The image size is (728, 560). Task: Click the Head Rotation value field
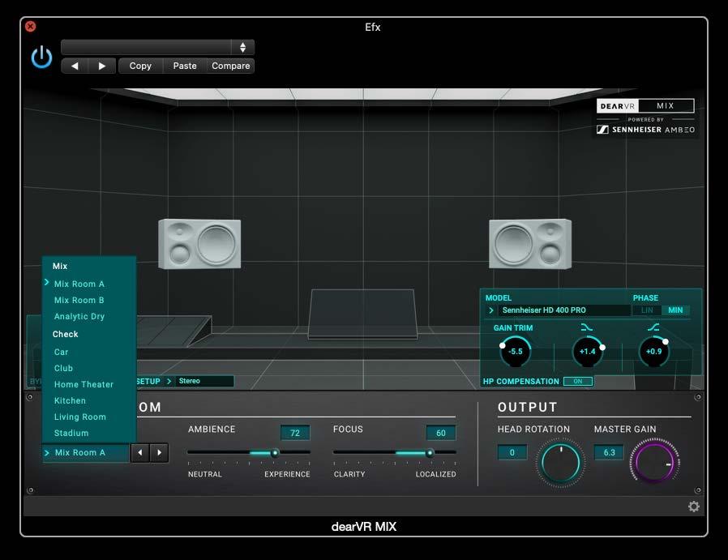pos(512,452)
